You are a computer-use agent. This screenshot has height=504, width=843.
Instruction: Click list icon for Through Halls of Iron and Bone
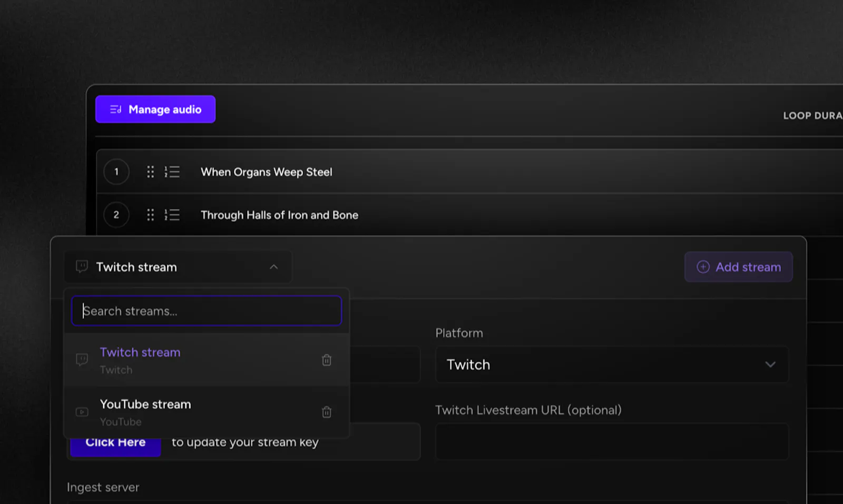(172, 215)
